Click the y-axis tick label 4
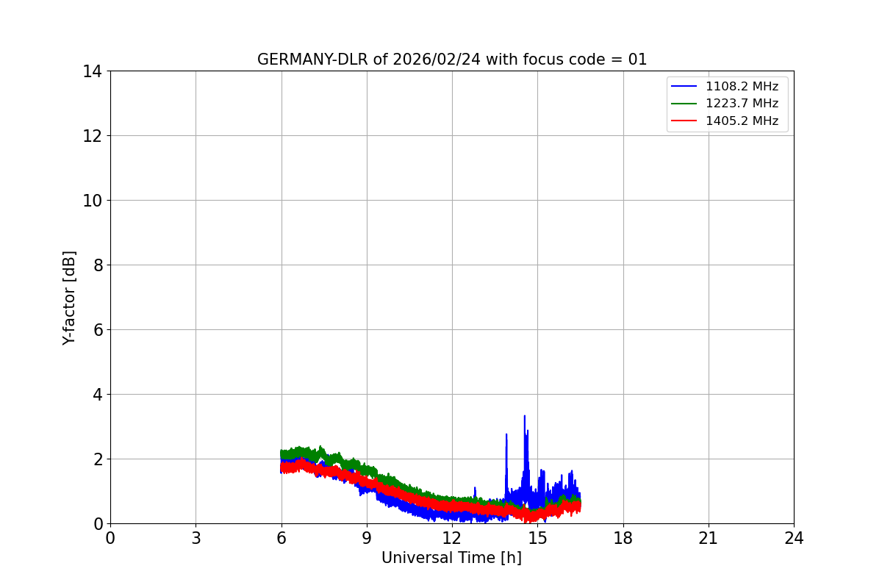Viewport: 882px width, 588px height. [x=96, y=395]
